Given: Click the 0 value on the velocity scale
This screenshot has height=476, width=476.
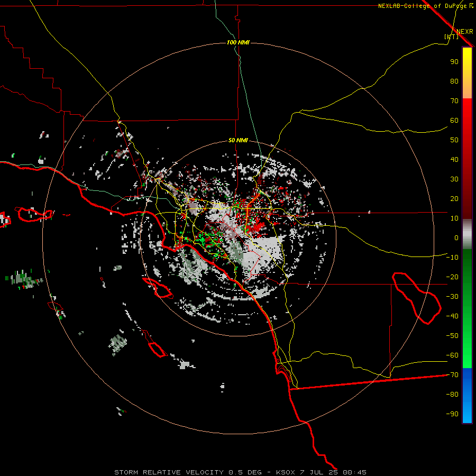Looking at the screenshot, I should pos(456,237).
